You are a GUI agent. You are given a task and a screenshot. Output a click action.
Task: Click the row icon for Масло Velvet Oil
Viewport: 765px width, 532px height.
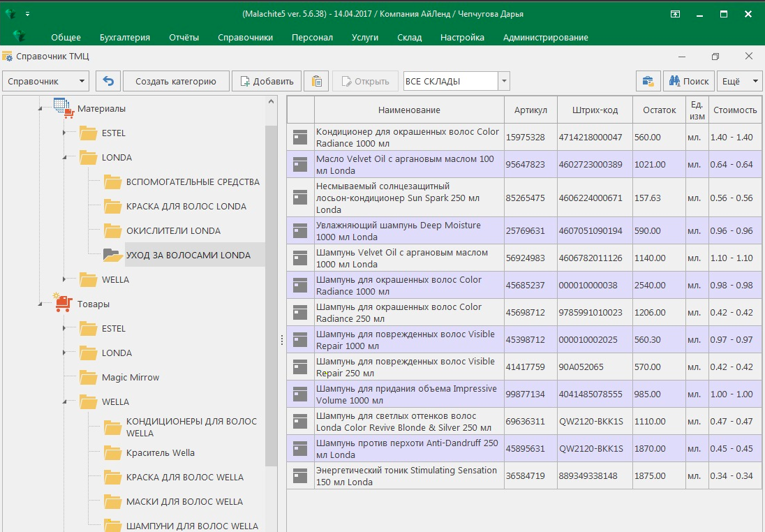tap(300, 164)
